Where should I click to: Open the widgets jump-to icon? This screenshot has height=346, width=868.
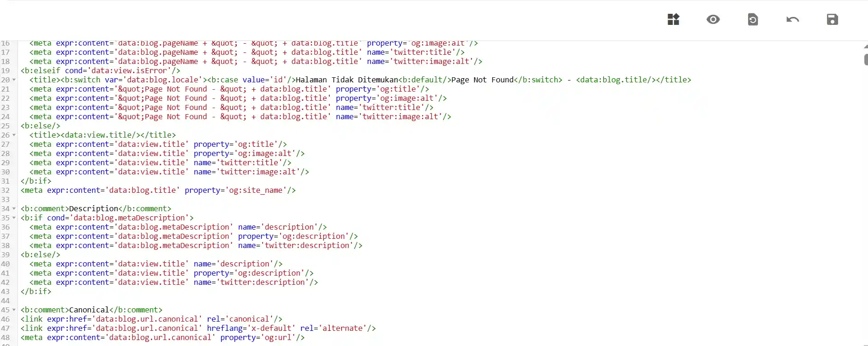coord(673,19)
